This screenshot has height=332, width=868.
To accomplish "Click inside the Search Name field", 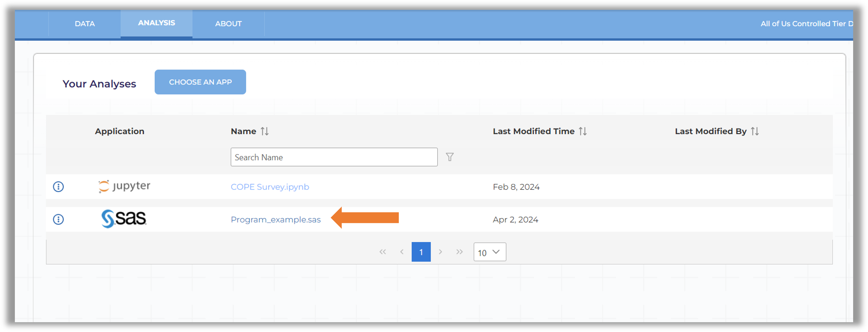I will (334, 157).
